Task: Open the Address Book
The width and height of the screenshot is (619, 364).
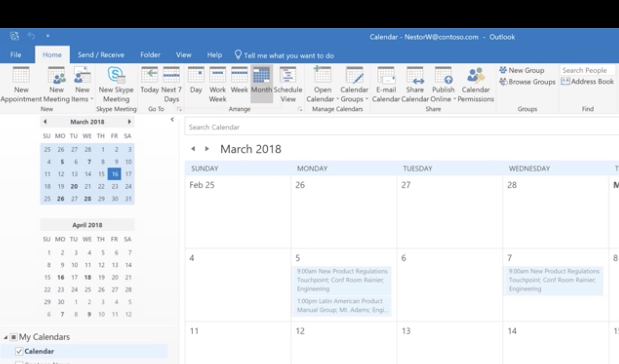Action: [x=588, y=82]
